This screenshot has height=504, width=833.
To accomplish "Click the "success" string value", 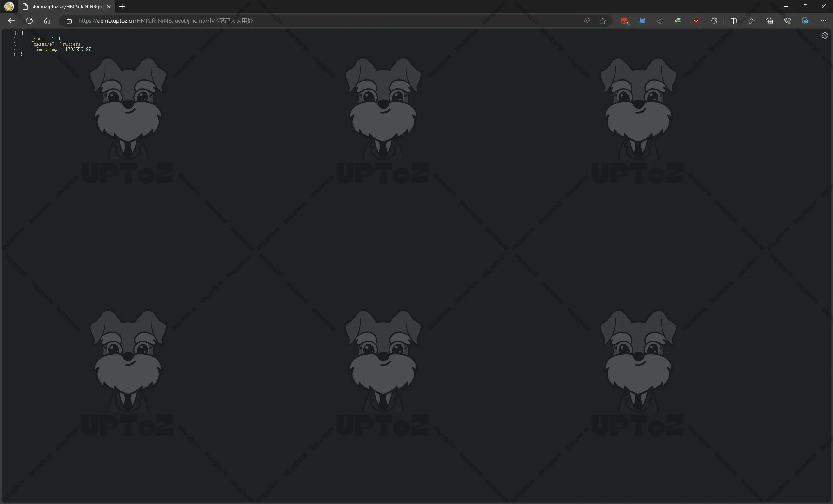I will [x=72, y=44].
